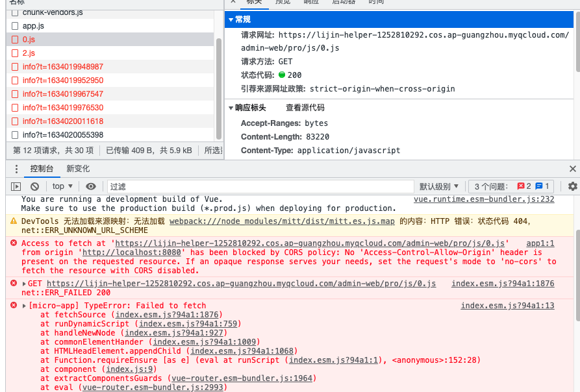Tick checkbox for app.js request
580x392 pixels.
coord(15,26)
